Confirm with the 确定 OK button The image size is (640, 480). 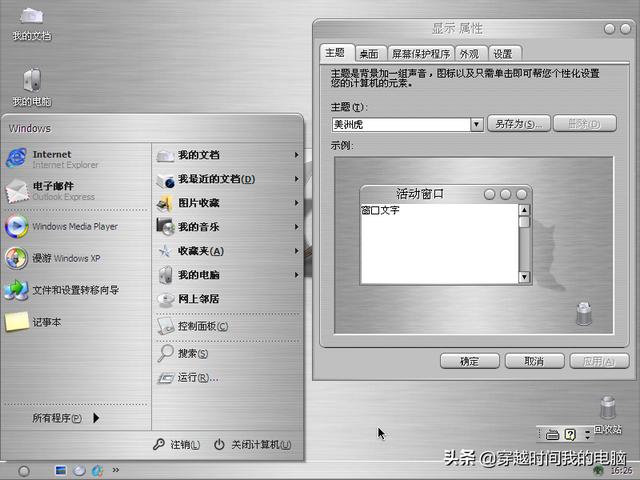(x=469, y=361)
